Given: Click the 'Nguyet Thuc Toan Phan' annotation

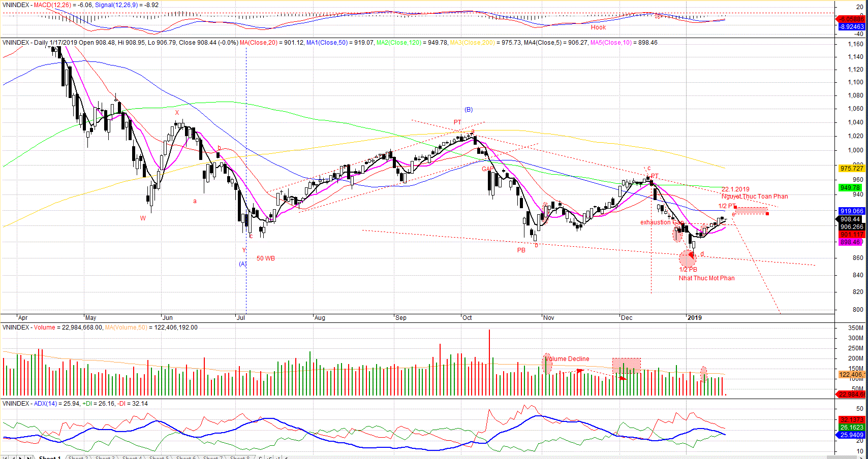Looking at the screenshot, I should 755,196.
